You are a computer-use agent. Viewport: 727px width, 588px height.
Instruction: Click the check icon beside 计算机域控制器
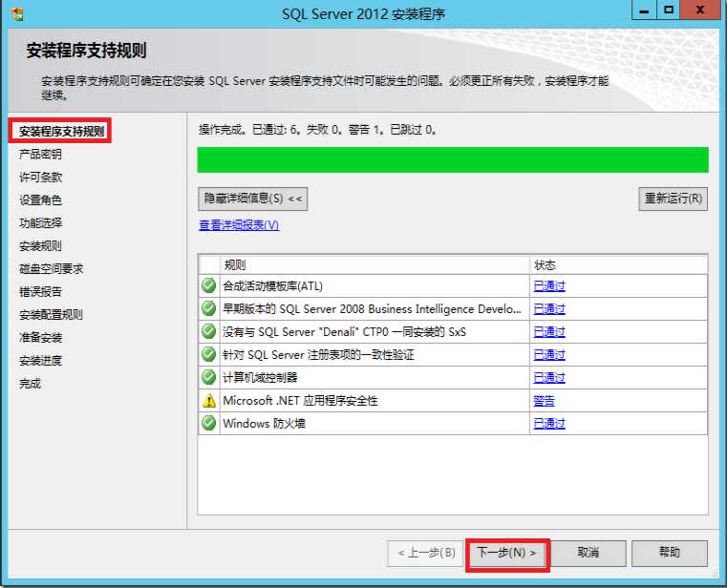tap(209, 377)
